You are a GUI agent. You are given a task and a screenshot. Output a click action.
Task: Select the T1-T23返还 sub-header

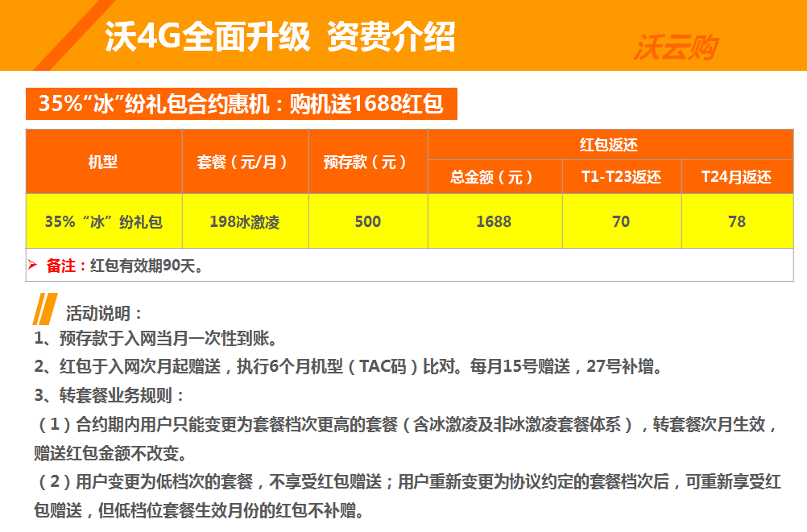coord(621,177)
